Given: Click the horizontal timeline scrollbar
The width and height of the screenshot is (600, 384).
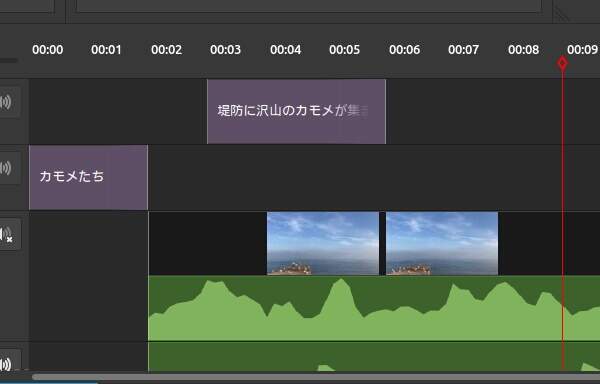Looking at the screenshot, I should click(316, 377).
